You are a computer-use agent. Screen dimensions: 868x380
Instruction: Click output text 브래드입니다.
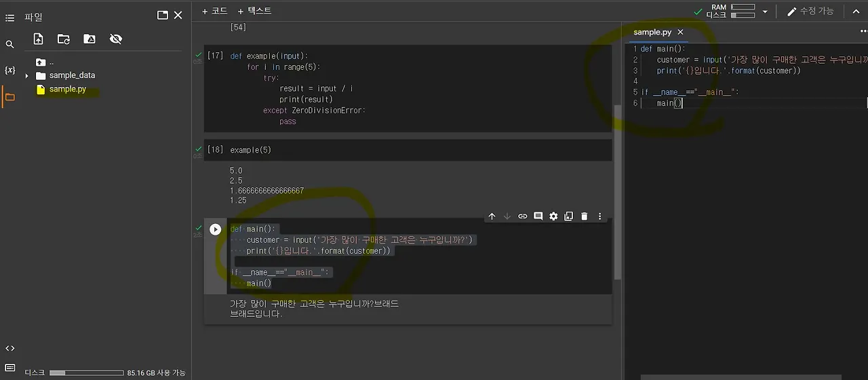pos(256,314)
